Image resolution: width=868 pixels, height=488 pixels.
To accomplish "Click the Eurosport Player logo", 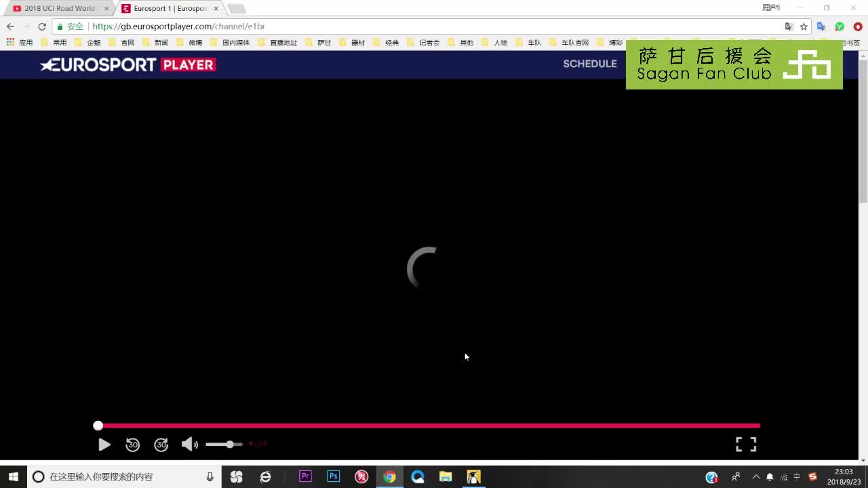I will [128, 64].
